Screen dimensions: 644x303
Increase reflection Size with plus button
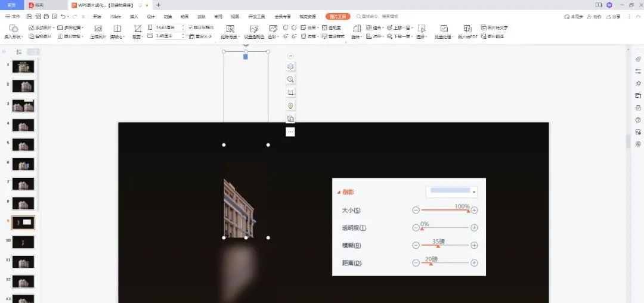coord(475,210)
